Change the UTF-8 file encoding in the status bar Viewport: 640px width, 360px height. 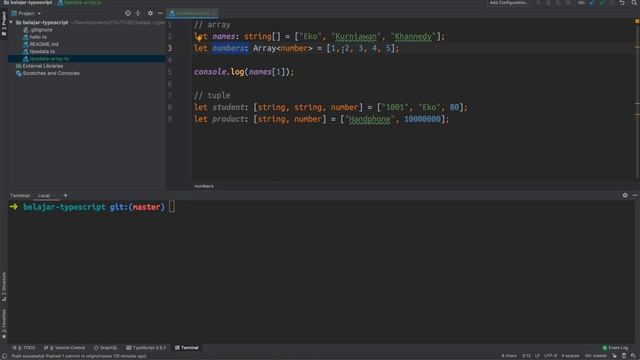click(550, 356)
